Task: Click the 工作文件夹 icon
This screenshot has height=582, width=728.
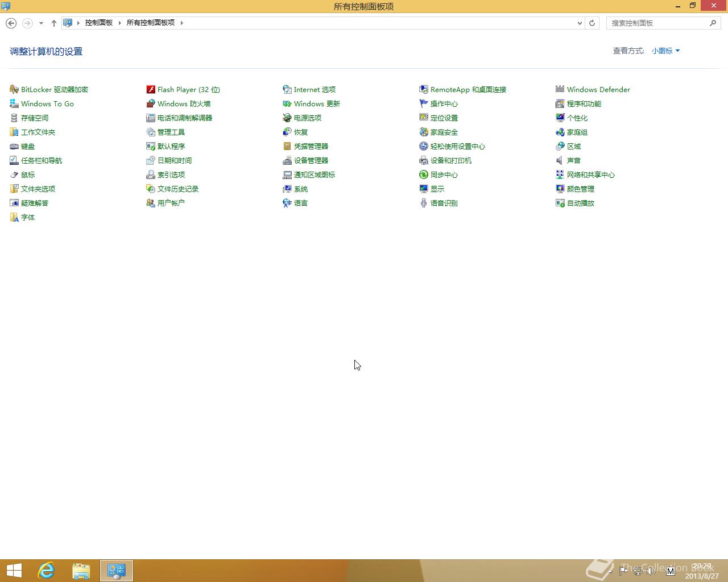Action: point(14,132)
